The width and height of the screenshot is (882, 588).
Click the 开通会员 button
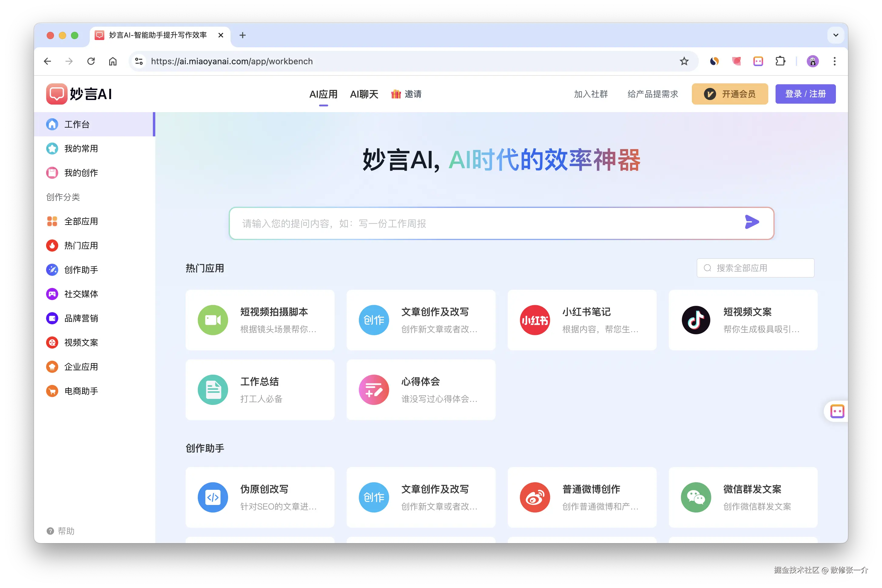coord(730,94)
